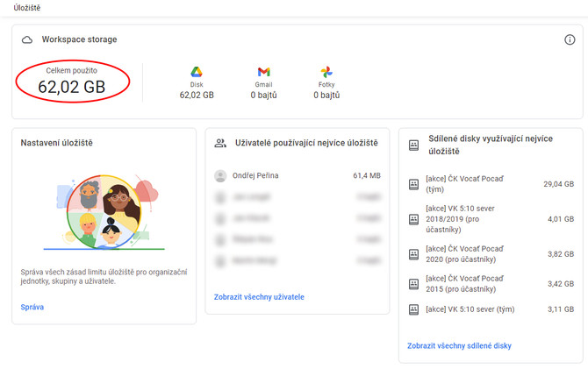Viewport: 588px width, 369px height.
Task: Click the Google Photos Fotky icon
Action: click(x=326, y=72)
